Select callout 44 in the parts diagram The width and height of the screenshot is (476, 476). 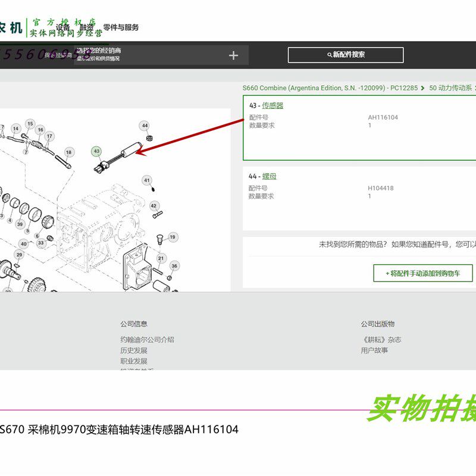pyautogui.click(x=145, y=126)
